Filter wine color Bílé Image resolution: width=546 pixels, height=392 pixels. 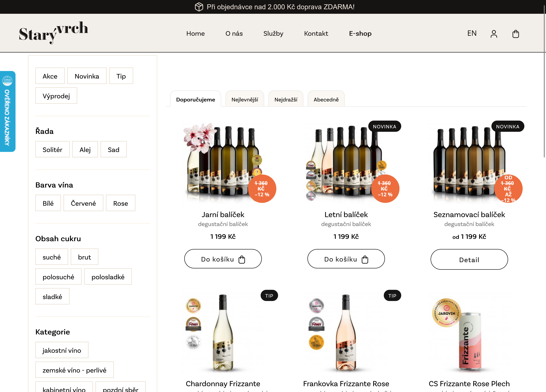[x=48, y=203]
